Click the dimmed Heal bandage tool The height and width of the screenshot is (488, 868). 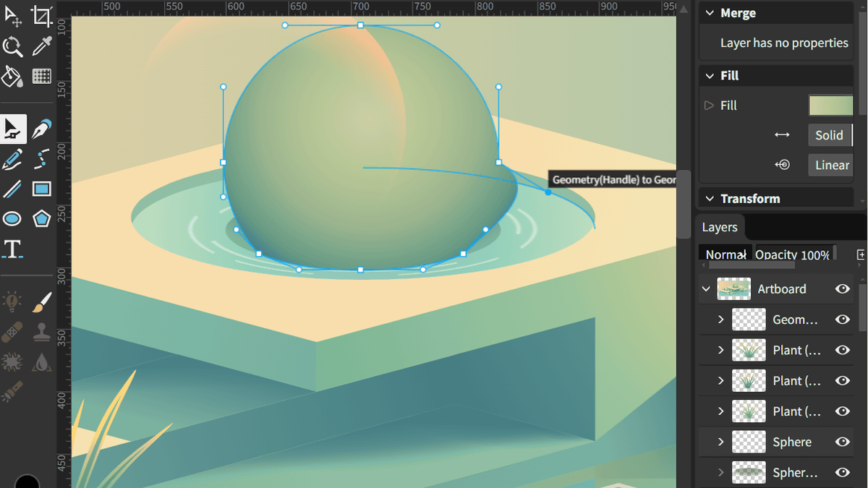pos(13,332)
